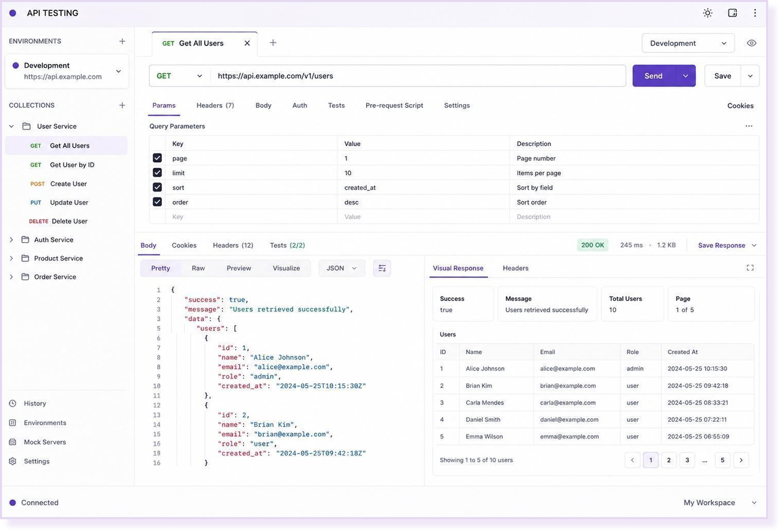Click the API Testing purple logo dot
The height and width of the screenshot is (532, 781).
tap(13, 13)
